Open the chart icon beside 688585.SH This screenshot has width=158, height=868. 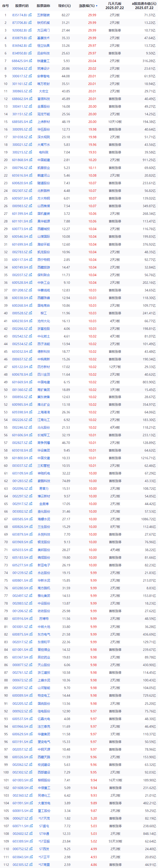coord(30,122)
